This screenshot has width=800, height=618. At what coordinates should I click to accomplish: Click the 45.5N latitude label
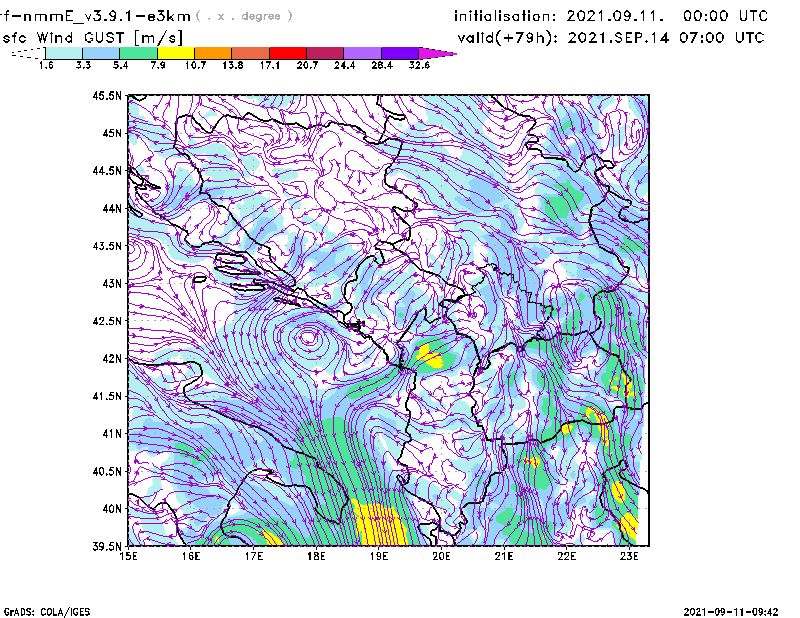[107, 95]
